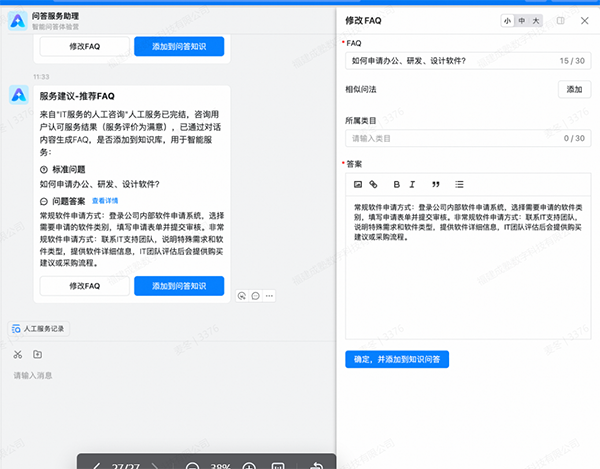Click the 11:33 timestamp

tap(41, 77)
